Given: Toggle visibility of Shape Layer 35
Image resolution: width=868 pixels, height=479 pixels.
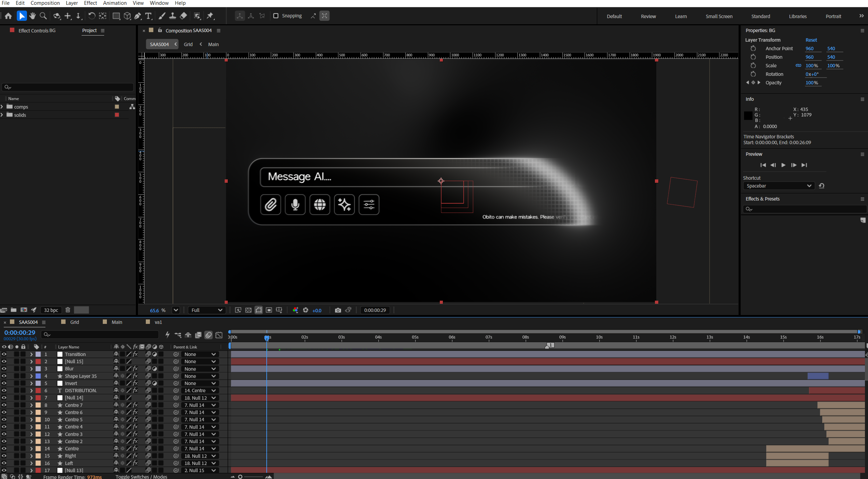Looking at the screenshot, I should pos(4,376).
